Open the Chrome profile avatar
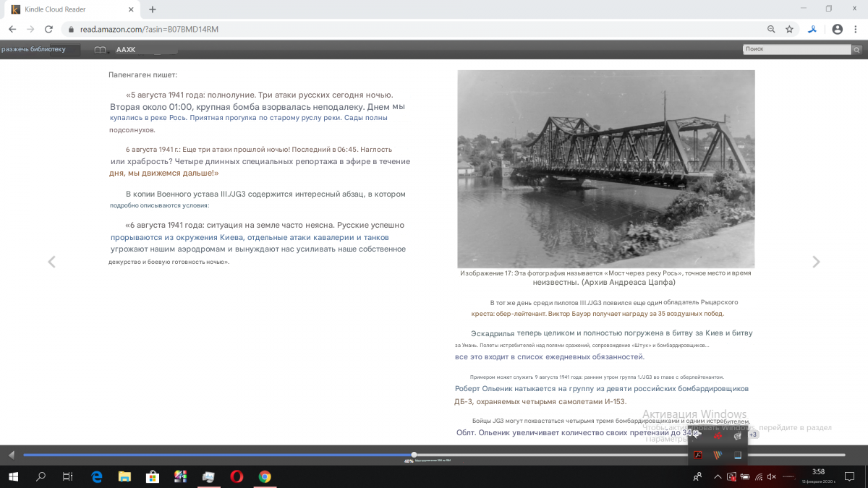Screen dimensions: 868x488 click(837, 30)
